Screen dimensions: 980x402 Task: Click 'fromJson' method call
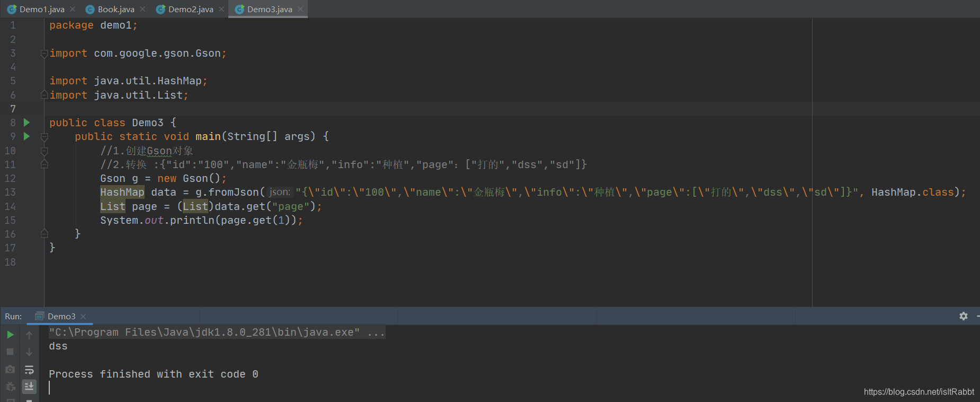[234, 193]
